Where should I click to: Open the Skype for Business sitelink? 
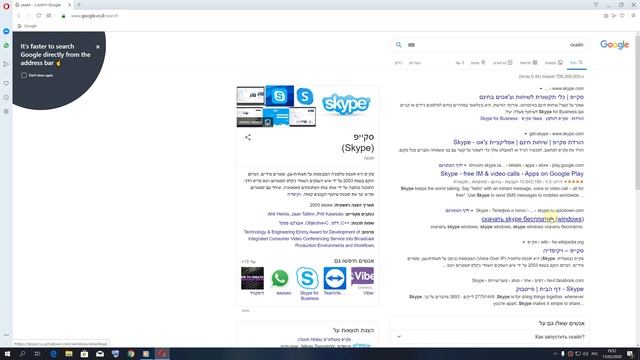(499, 118)
